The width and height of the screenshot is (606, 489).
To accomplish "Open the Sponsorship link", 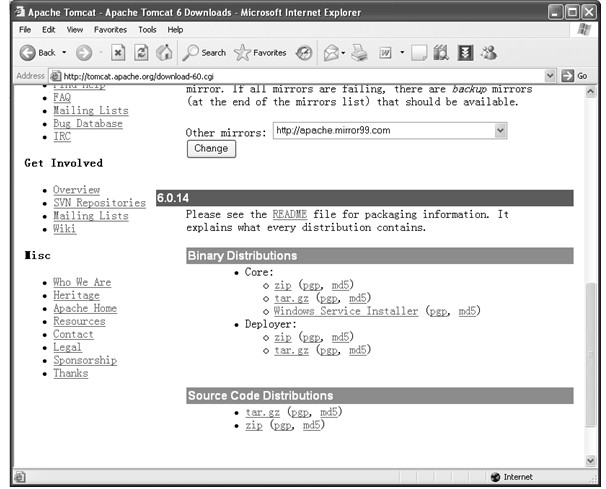I will pyautogui.click(x=85, y=360).
